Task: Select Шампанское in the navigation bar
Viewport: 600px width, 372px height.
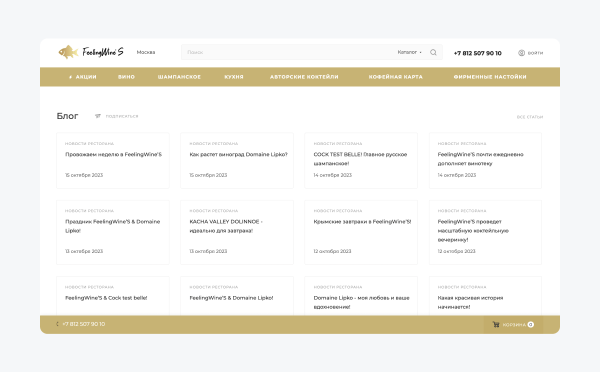Action: 179,77
